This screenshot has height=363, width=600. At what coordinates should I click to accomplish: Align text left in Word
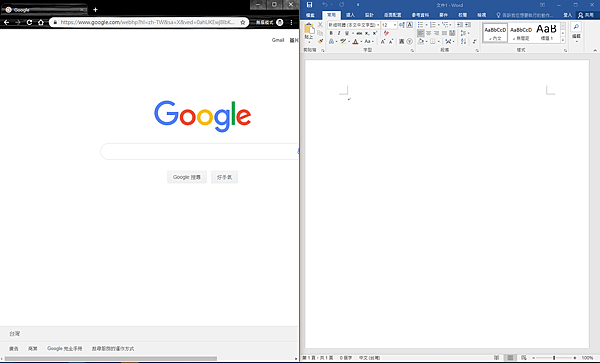tap(421, 33)
